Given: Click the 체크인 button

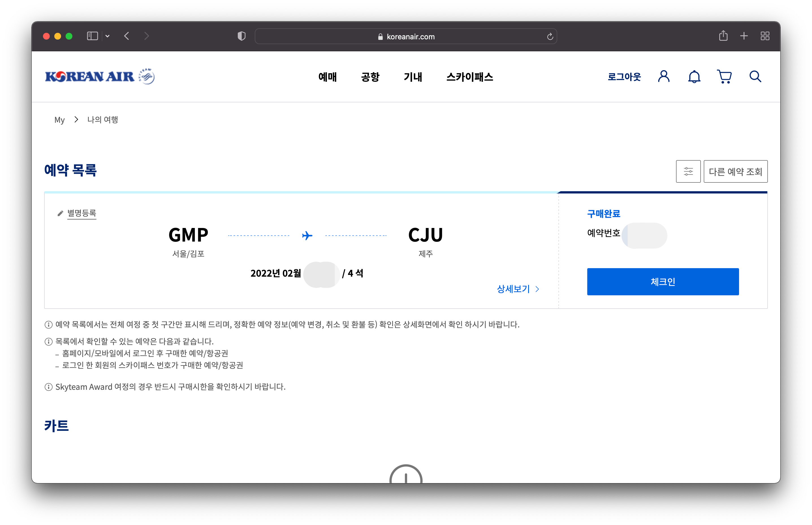Looking at the screenshot, I should click(x=663, y=281).
